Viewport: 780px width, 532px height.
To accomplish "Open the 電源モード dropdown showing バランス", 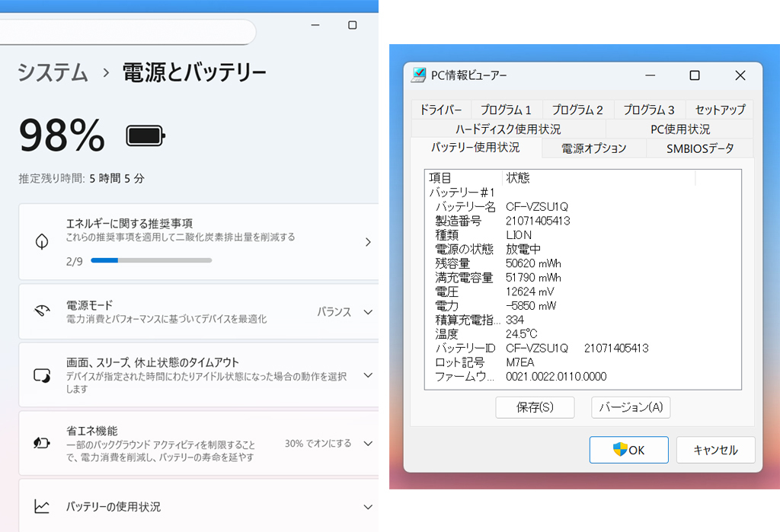I will (369, 312).
